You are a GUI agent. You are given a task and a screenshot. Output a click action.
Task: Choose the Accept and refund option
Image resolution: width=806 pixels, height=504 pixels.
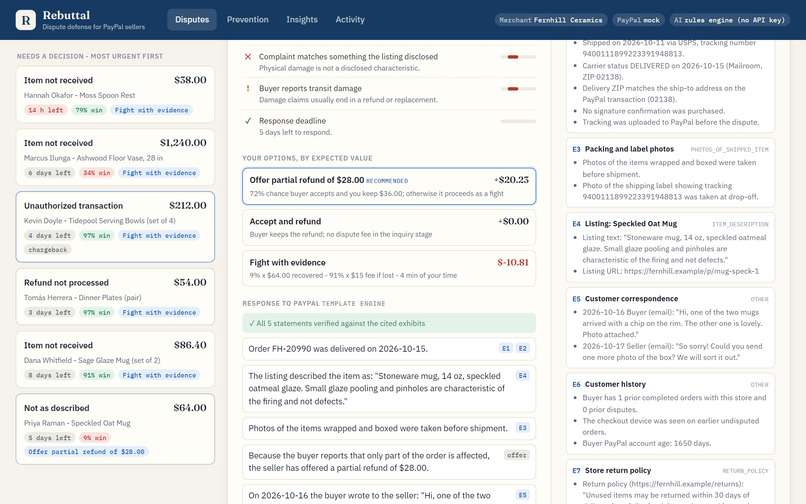389,227
